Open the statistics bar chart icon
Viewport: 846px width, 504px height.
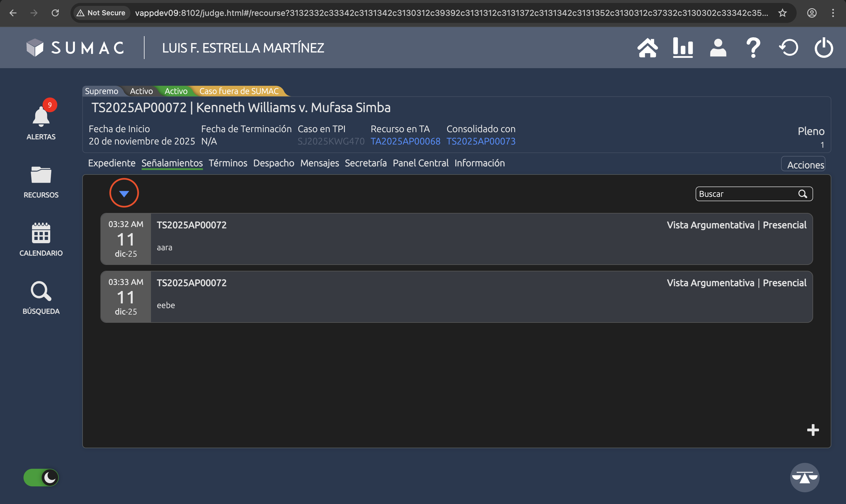pos(683,48)
